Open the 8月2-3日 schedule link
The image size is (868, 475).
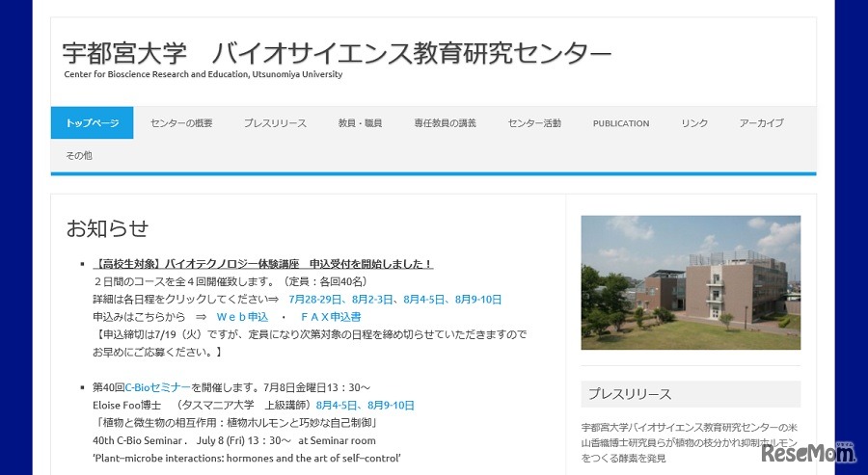[x=373, y=299]
